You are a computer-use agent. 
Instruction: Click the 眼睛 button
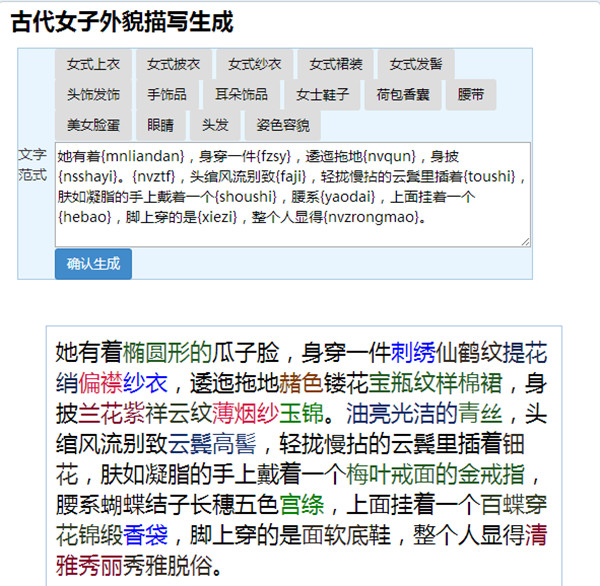point(160,126)
